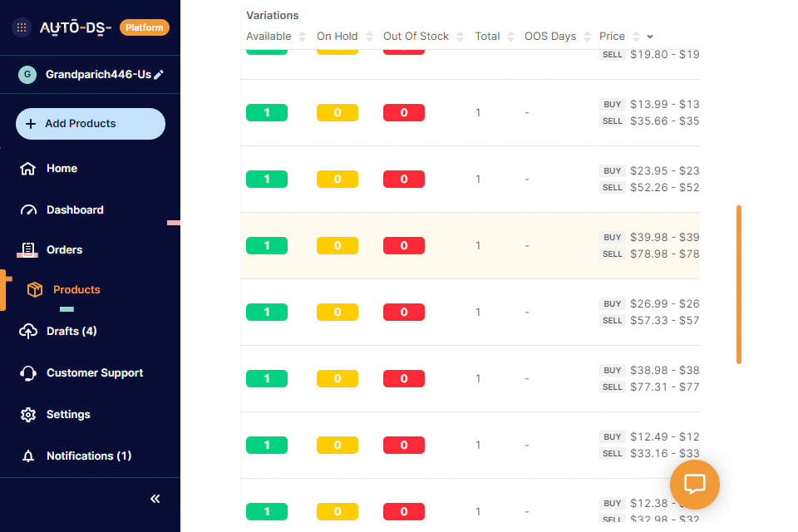The image size is (798, 532).
Task: Click SELL price $19.80 - $19
Action: tap(665, 55)
